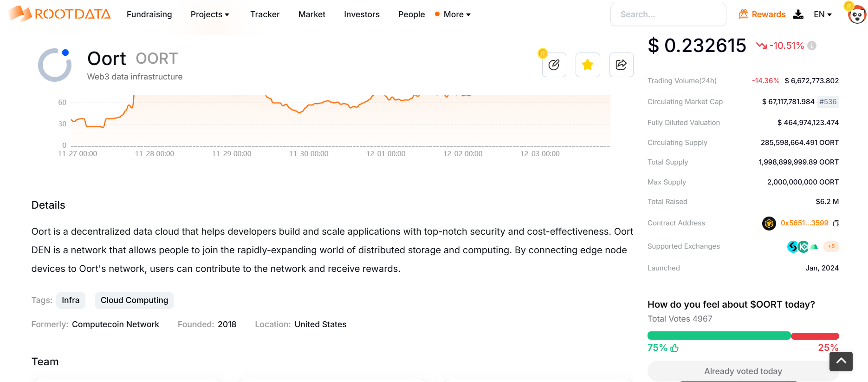The width and height of the screenshot is (868, 382).
Task: Click the BNB chain contract icon
Action: [x=769, y=224]
